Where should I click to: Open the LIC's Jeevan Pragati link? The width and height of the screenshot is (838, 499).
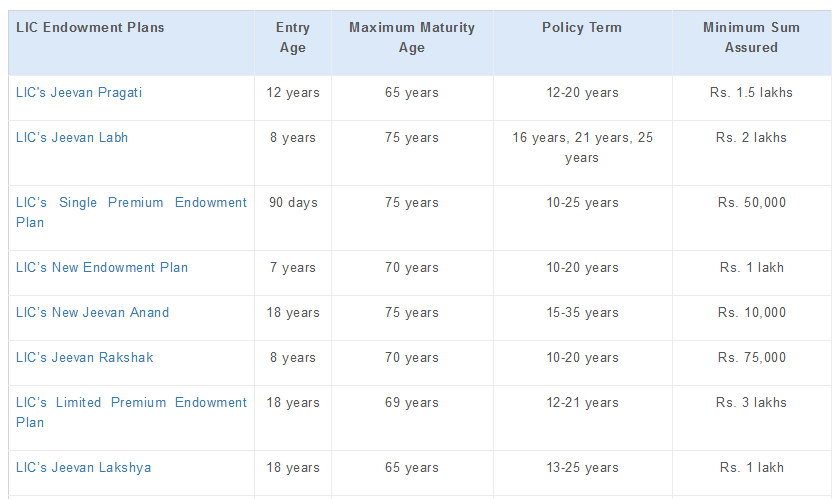[79, 93]
